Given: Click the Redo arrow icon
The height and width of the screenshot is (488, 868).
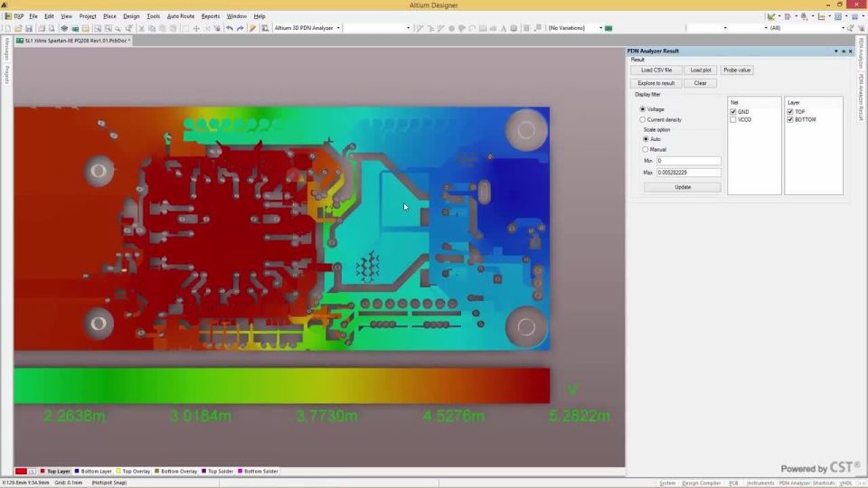Looking at the screenshot, I should click(241, 28).
